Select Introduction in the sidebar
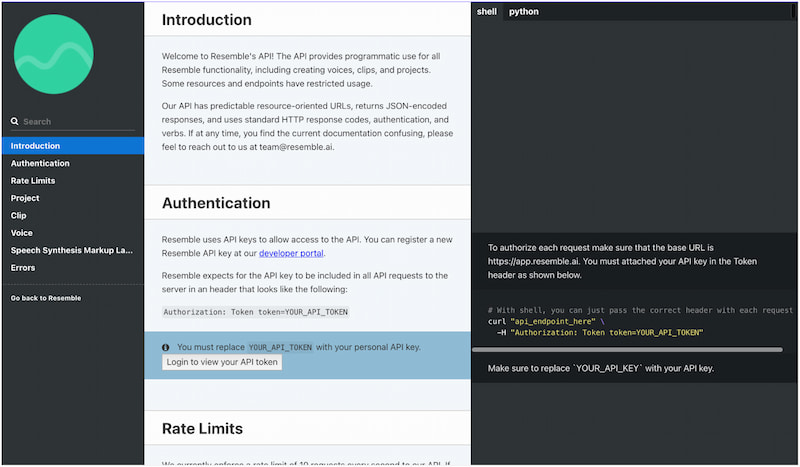The height and width of the screenshot is (467, 800). tap(36, 146)
